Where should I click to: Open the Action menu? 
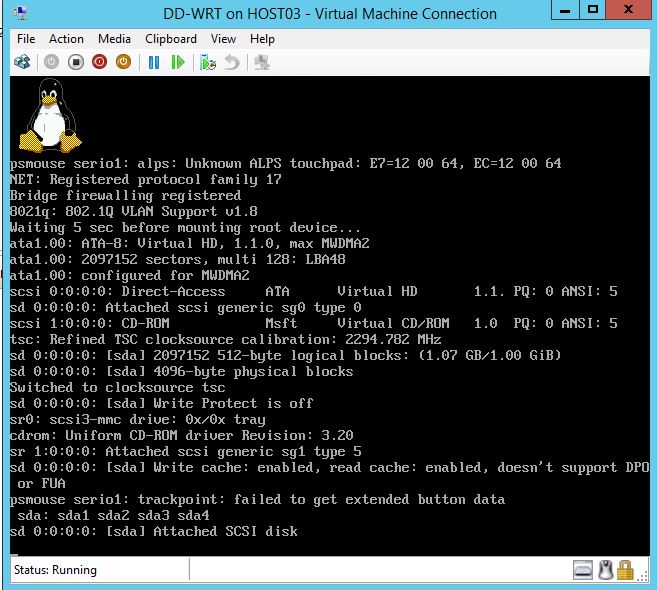coord(66,39)
